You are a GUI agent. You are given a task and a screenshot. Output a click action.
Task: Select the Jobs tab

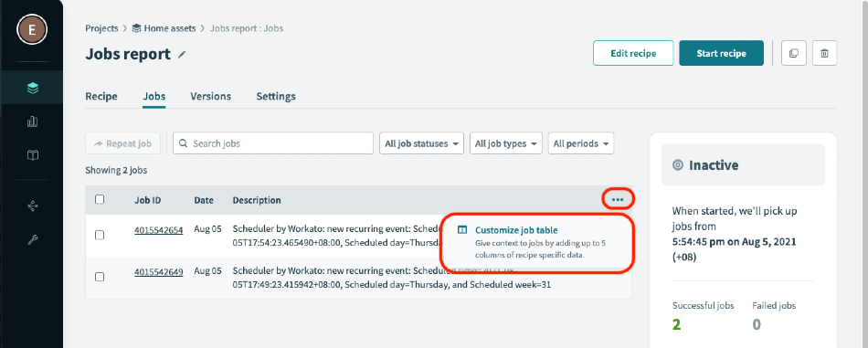tap(153, 96)
